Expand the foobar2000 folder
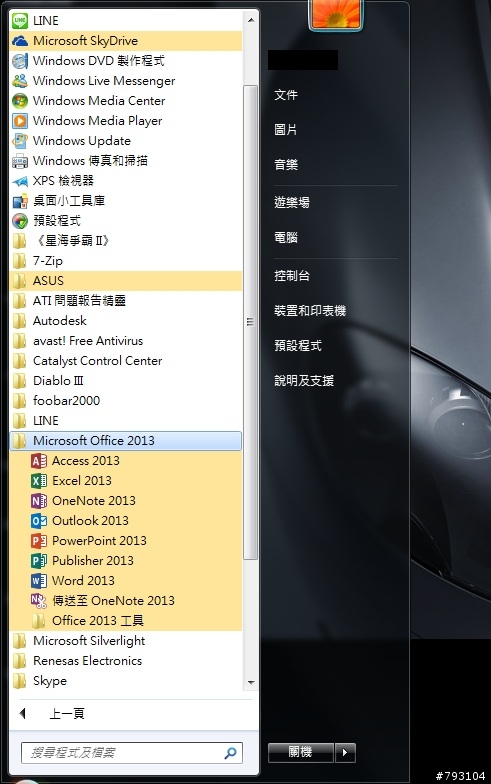Viewport: 491px width, 784px height. [125, 400]
